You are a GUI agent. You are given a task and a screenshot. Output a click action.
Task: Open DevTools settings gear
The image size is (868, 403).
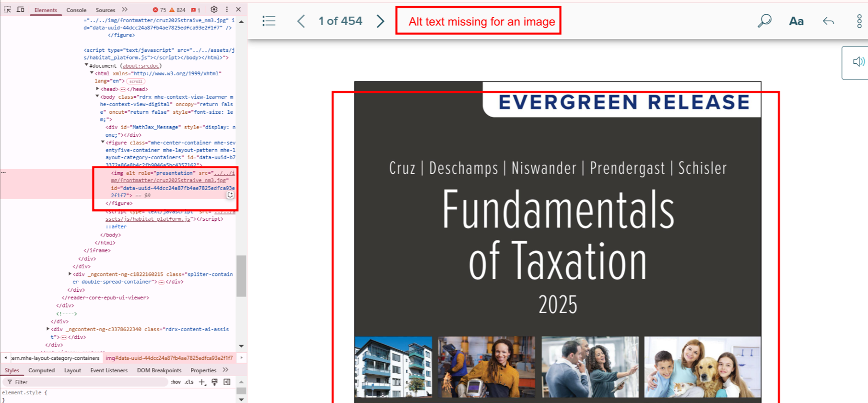pos(214,10)
